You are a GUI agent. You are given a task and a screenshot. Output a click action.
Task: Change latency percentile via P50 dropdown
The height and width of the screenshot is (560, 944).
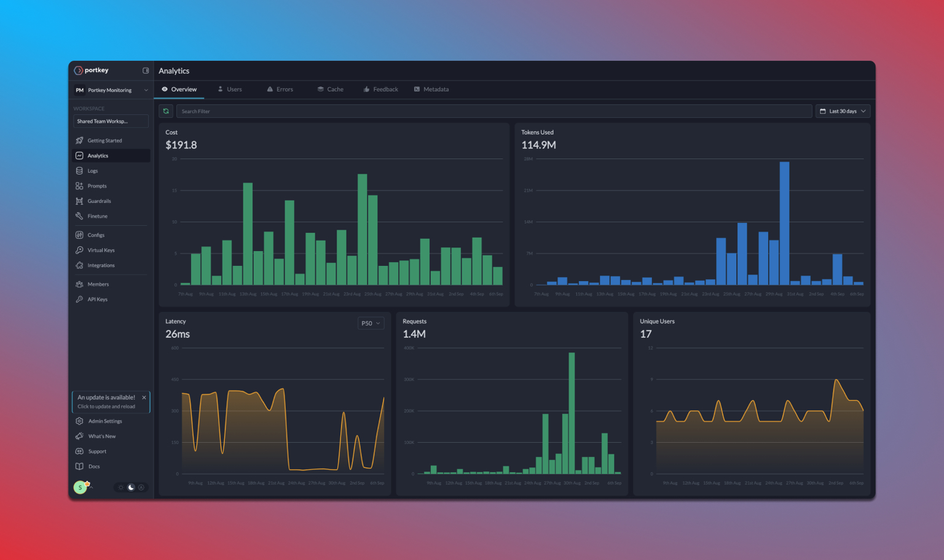[x=371, y=322]
